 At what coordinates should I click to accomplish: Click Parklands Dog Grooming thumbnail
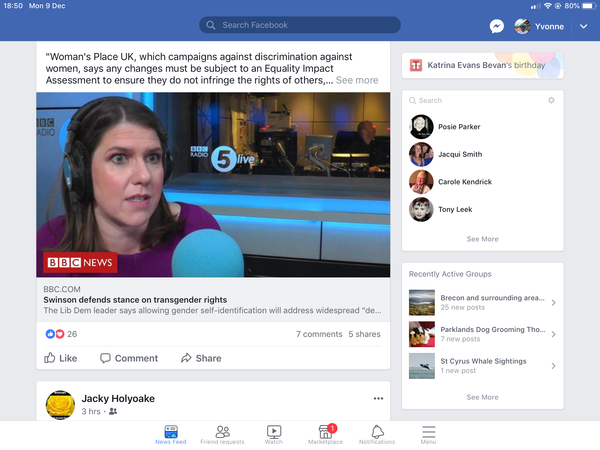[422, 334]
